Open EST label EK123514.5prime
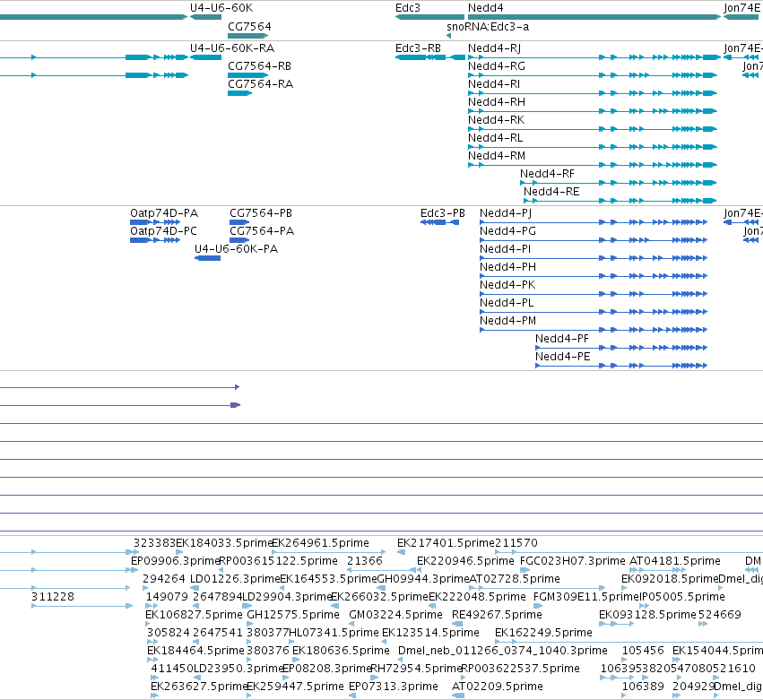The image size is (763, 700). (x=430, y=633)
